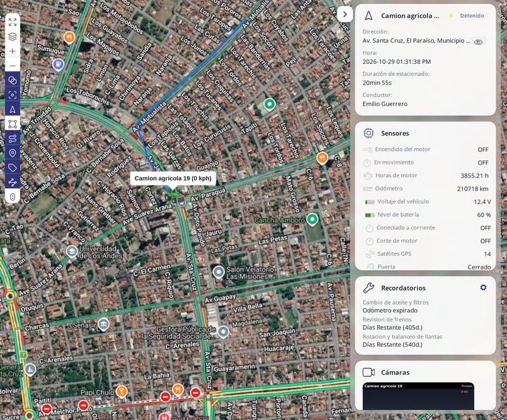Click the Cancha Amboro green marker
This screenshot has width=507, height=420.
[x=312, y=219]
